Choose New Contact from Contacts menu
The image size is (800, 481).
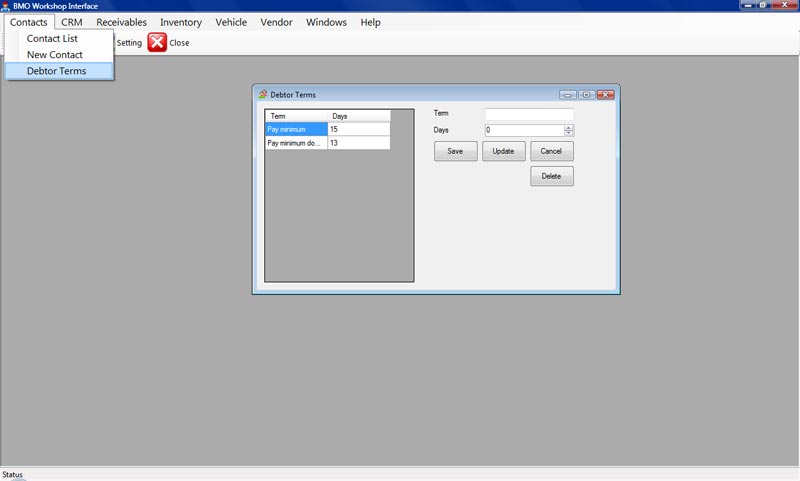point(59,55)
